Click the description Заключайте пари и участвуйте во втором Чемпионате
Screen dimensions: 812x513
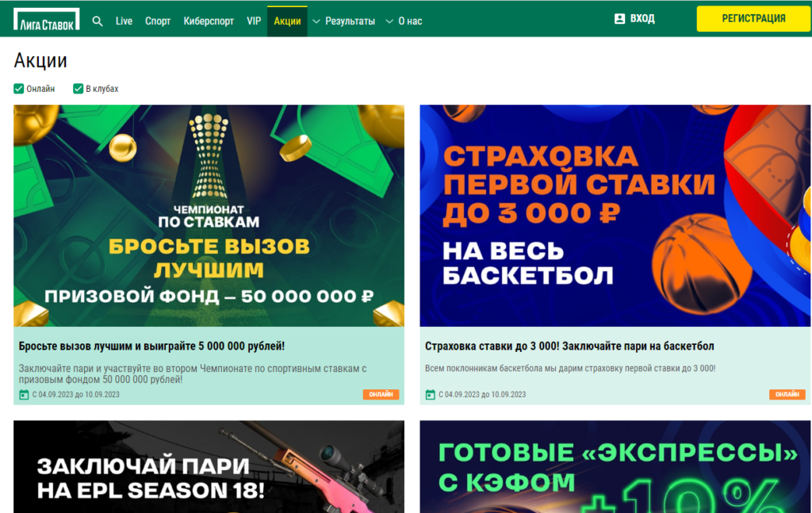[x=193, y=373]
